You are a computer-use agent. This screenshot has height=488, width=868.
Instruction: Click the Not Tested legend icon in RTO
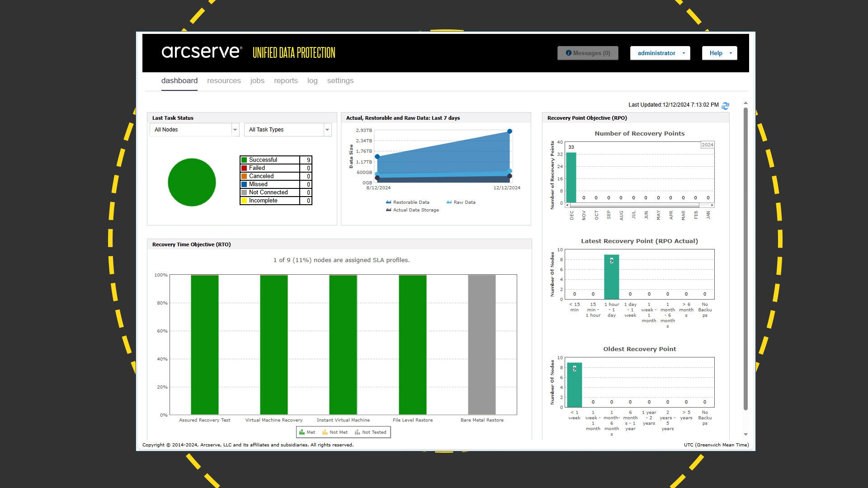tap(358, 432)
